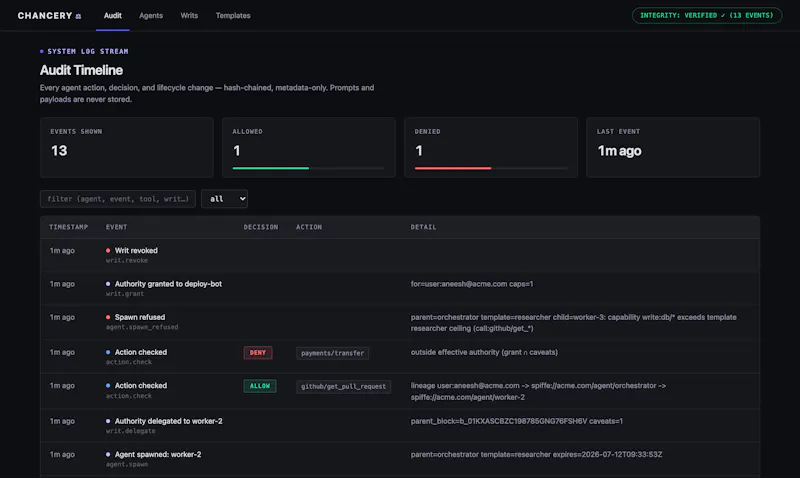Click the 'outside effective authority' detail text
This screenshot has height=478, width=800.
point(484,352)
